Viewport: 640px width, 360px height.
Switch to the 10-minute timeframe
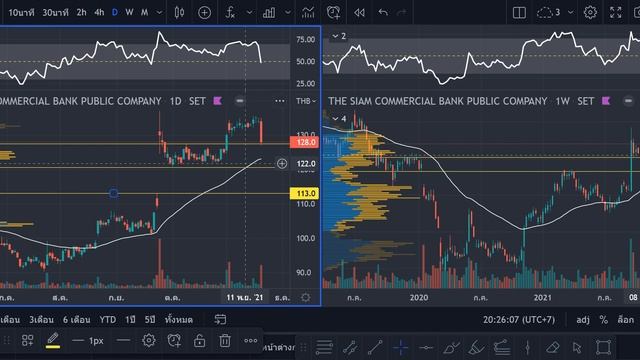pos(21,13)
